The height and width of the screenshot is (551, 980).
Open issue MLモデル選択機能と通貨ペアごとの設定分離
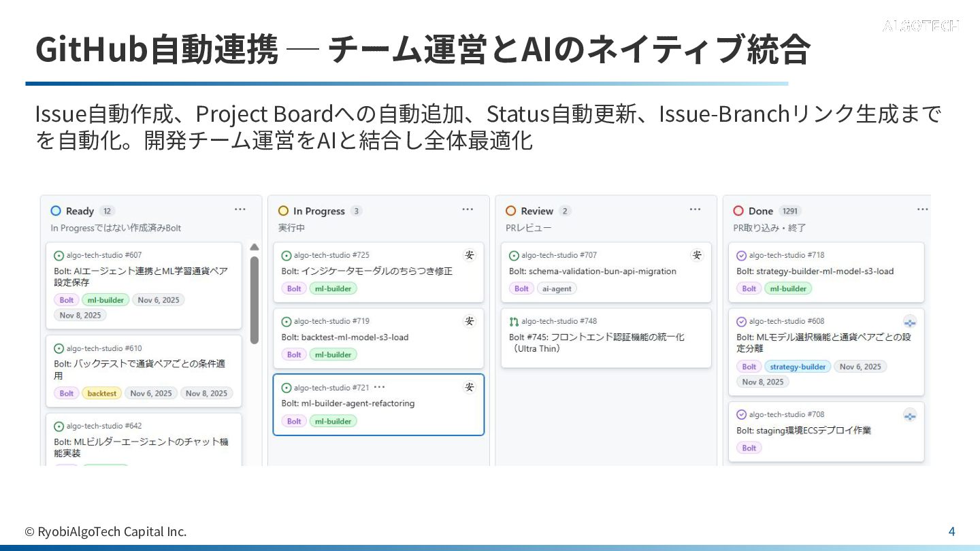pos(823,342)
